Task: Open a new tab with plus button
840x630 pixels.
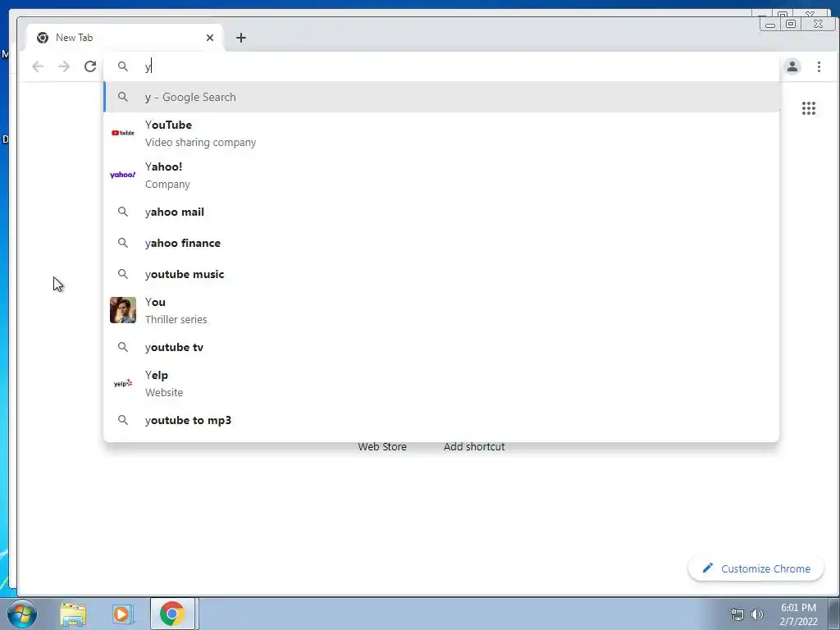Action: point(241,38)
